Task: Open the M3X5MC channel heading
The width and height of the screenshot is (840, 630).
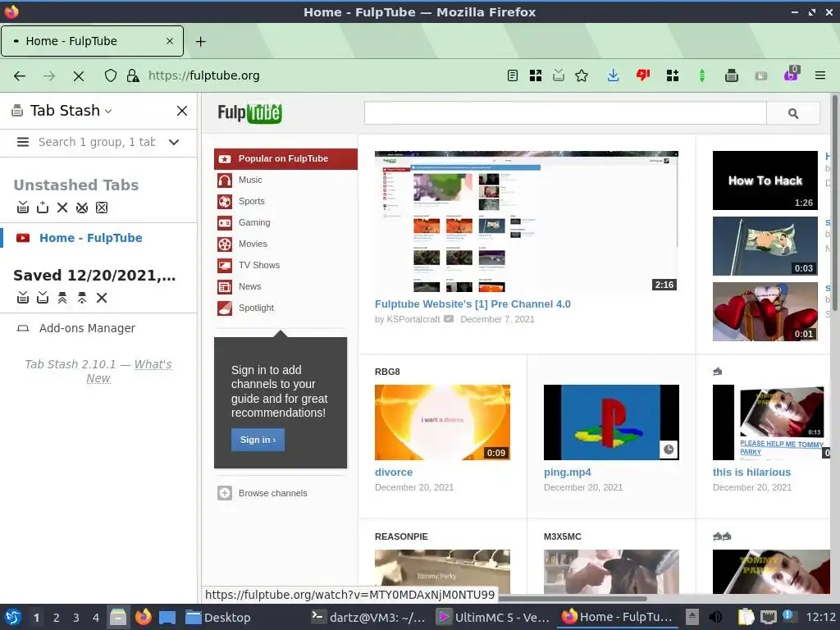Action: click(x=563, y=536)
